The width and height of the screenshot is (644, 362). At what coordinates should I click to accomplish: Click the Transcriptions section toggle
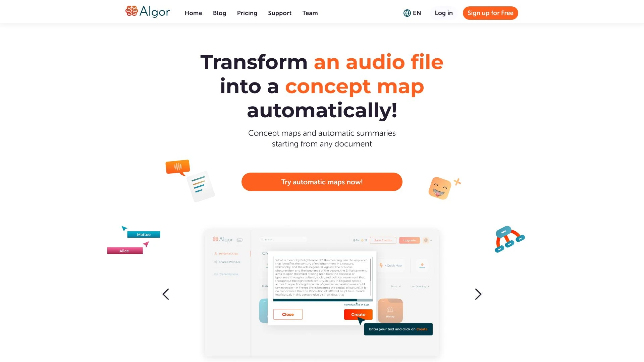[229, 274]
